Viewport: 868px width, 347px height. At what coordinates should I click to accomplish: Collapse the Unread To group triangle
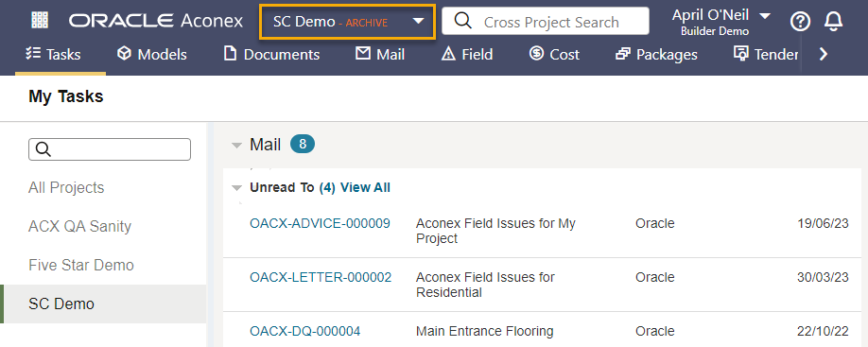coord(237,188)
